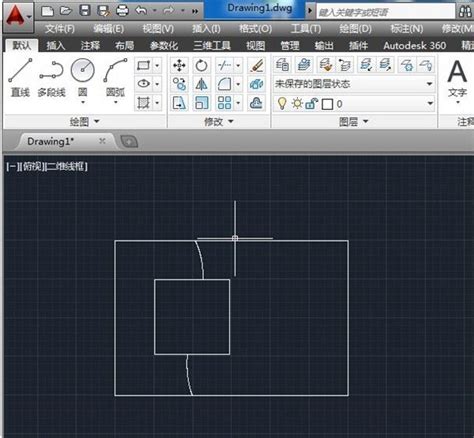Click the Make Object's Layer Current icon

[303, 65]
